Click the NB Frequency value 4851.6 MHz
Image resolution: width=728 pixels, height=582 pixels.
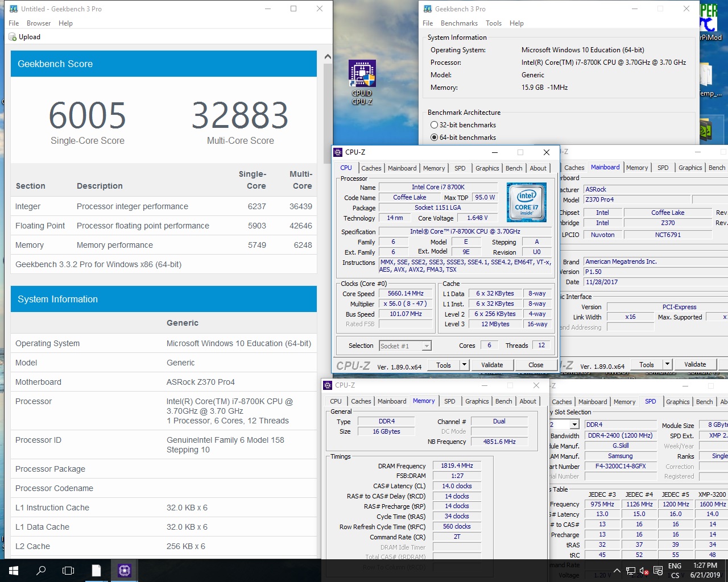tap(499, 442)
